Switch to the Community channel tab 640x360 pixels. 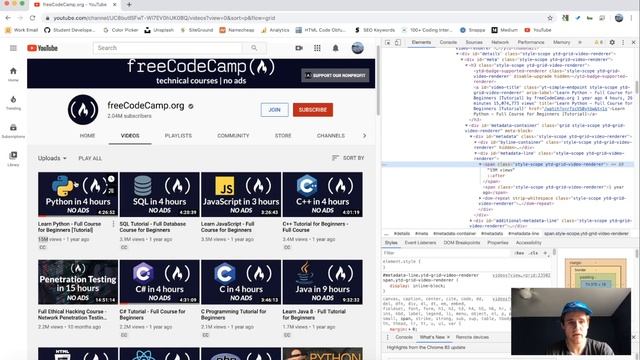(233, 136)
